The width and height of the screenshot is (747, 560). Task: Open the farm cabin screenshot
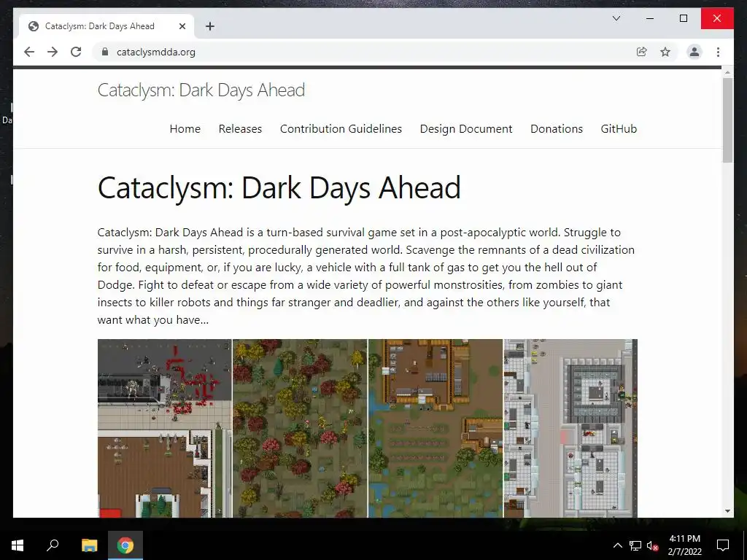[x=436, y=428]
